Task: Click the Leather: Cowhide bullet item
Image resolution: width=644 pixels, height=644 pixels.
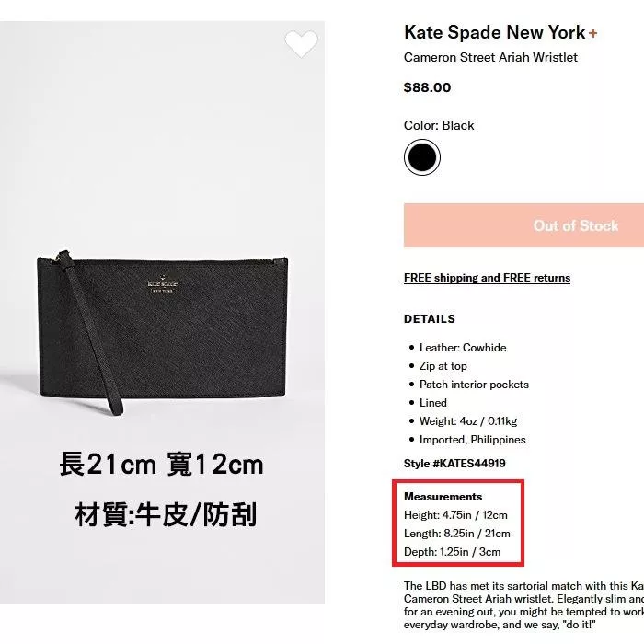Action: [463, 348]
